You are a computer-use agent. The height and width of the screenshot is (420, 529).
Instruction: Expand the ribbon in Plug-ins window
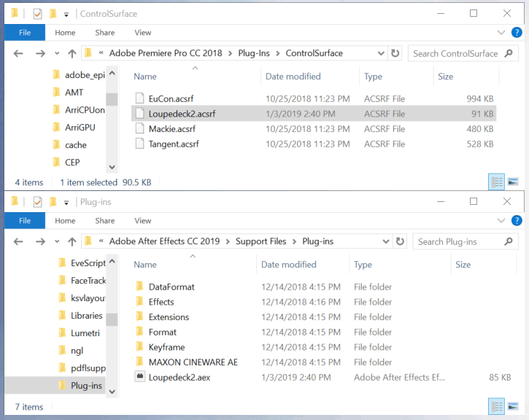pyautogui.click(x=501, y=221)
